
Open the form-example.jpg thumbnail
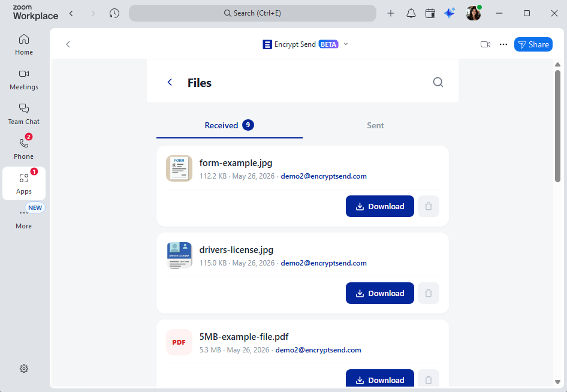click(179, 168)
